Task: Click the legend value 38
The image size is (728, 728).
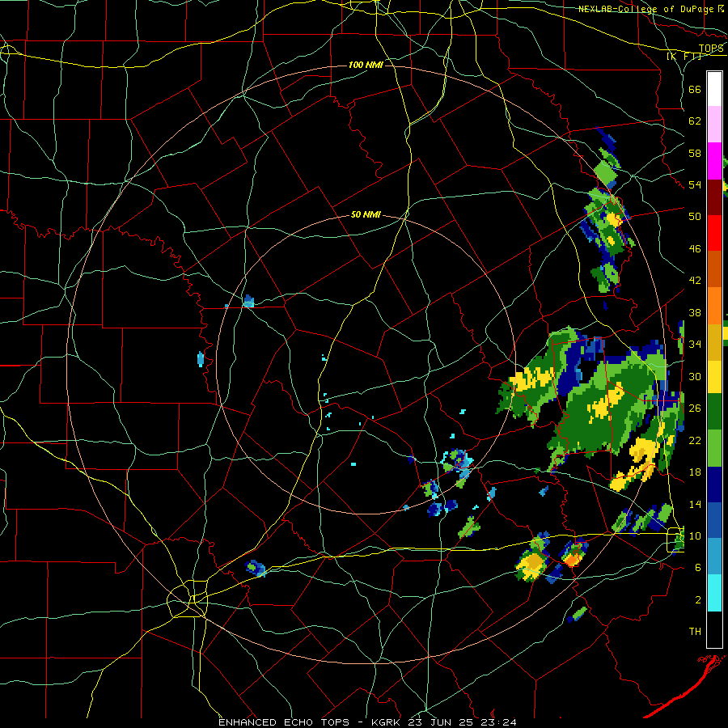Action: [x=695, y=312]
